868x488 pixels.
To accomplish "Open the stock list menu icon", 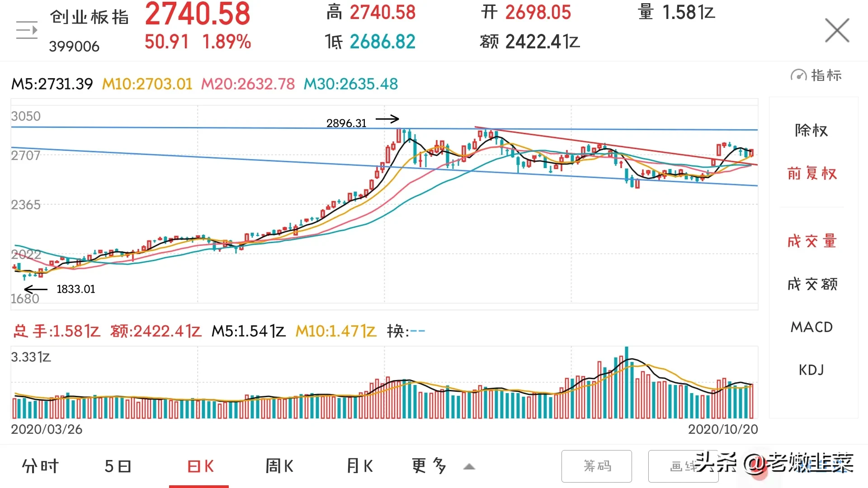I will 27,30.
